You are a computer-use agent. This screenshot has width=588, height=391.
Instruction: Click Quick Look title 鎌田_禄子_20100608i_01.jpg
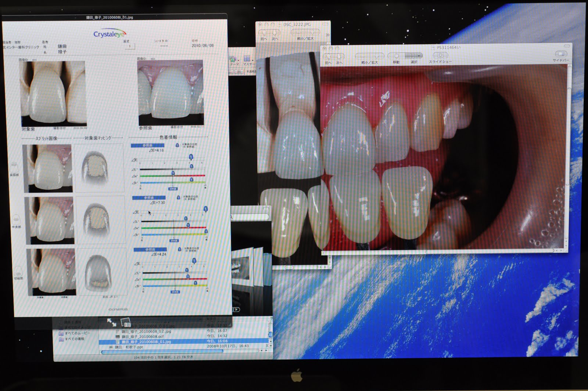point(109,17)
